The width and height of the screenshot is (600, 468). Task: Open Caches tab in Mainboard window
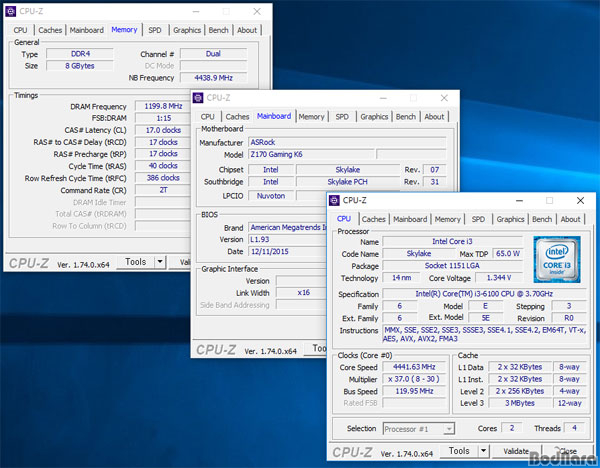point(237,117)
